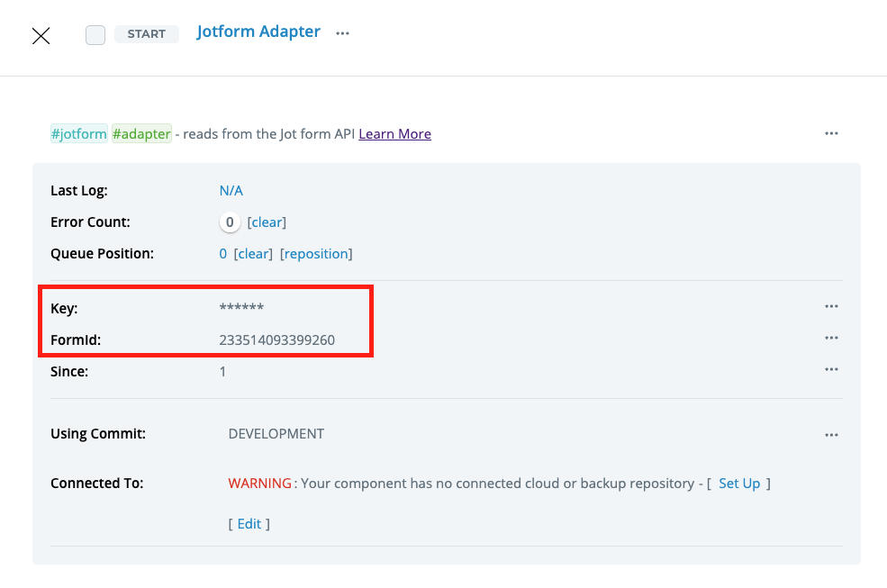Open the ellipsis menu for the Since row
The image size is (887, 588).
(831, 369)
